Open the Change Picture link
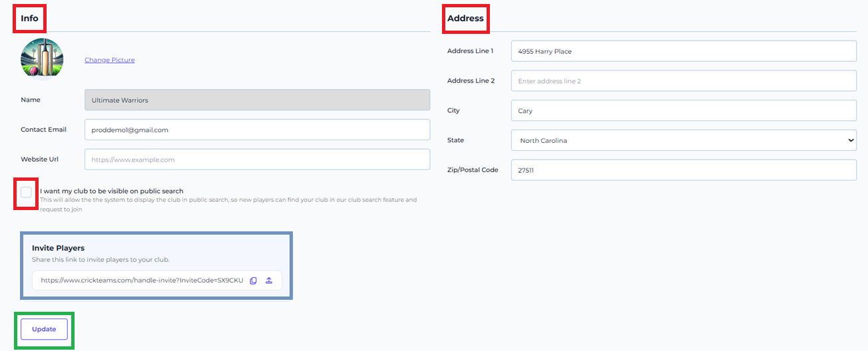 pyautogui.click(x=109, y=60)
